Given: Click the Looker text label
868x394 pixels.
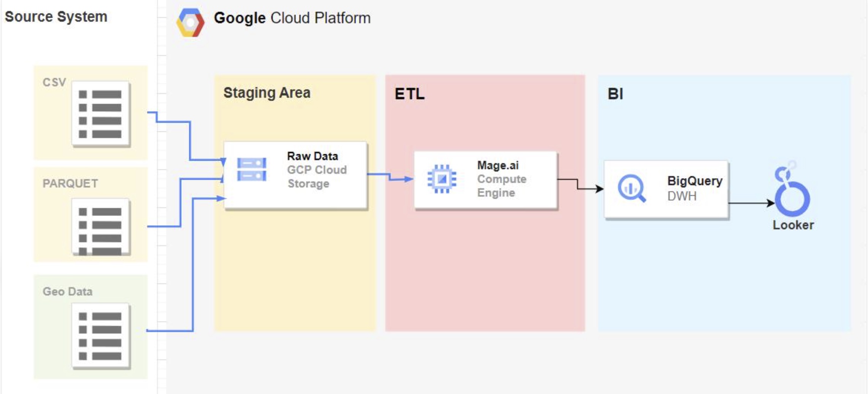Looking at the screenshot, I should (x=793, y=225).
